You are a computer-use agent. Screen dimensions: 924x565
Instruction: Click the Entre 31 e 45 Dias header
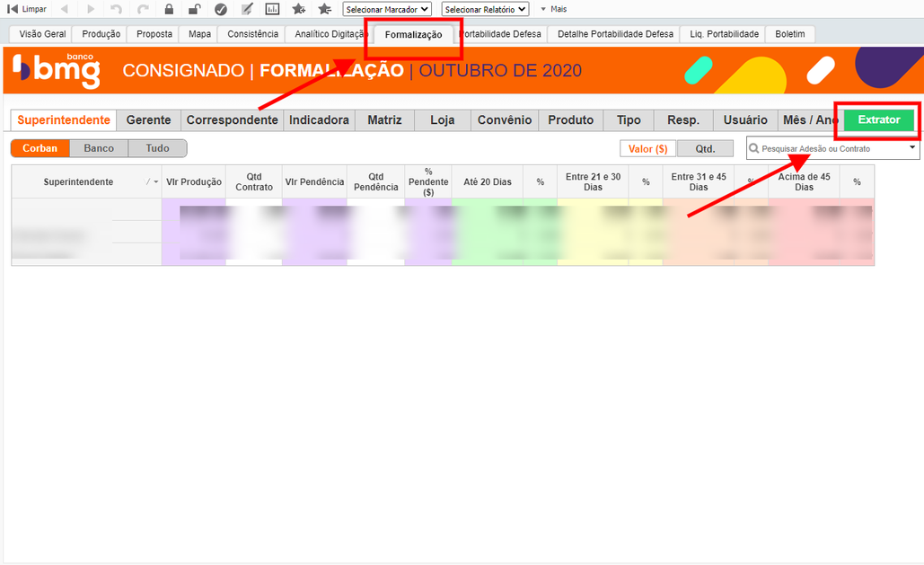[699, 181]
